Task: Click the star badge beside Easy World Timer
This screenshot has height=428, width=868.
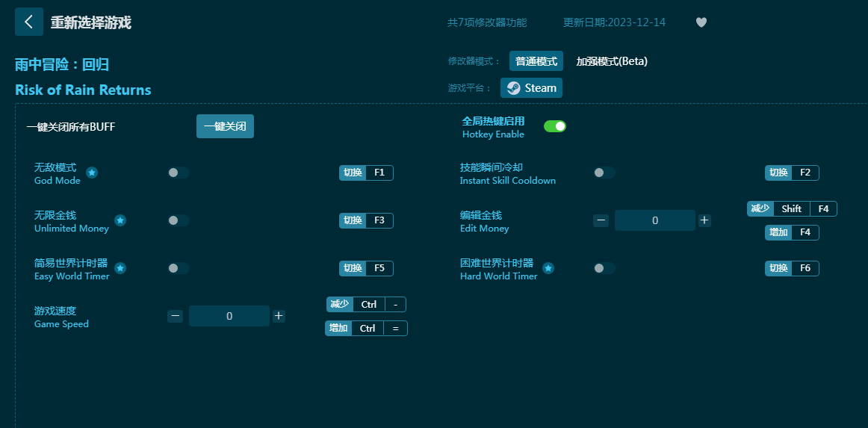Action: point(120,269)
